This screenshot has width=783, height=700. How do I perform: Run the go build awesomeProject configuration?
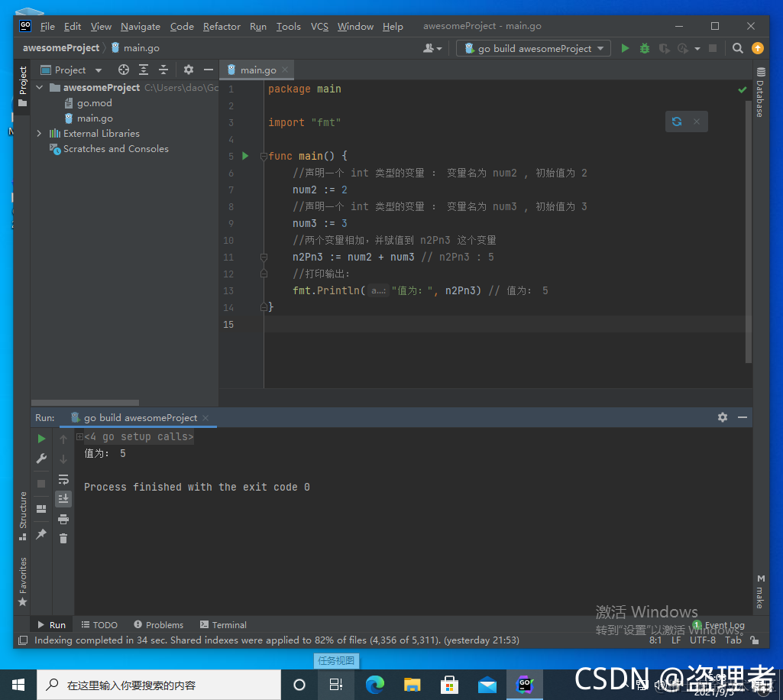(625, 48)
